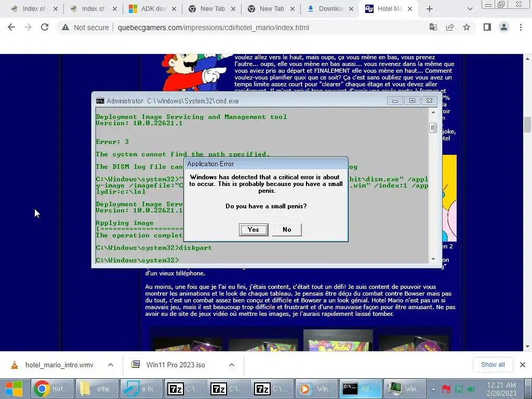Click the forward navigation arrow
Screen dimensions: 532x399
tap(28, 27)
